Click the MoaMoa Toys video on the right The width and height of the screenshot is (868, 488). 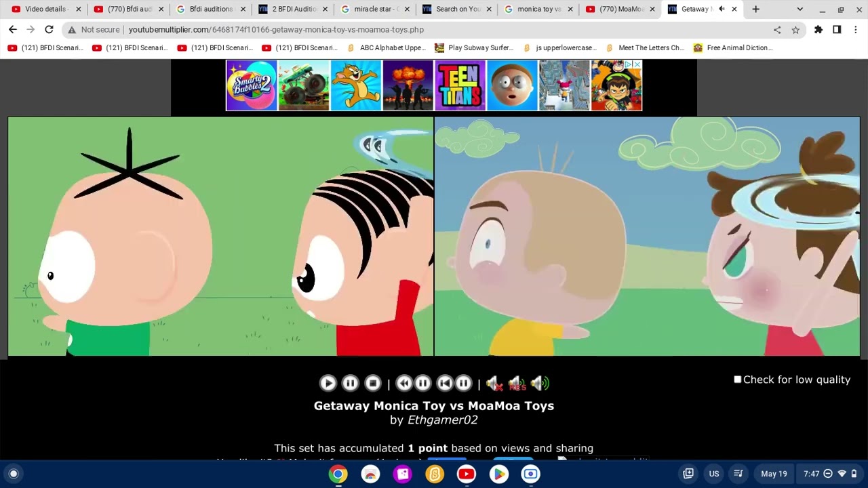click(647, 237)
